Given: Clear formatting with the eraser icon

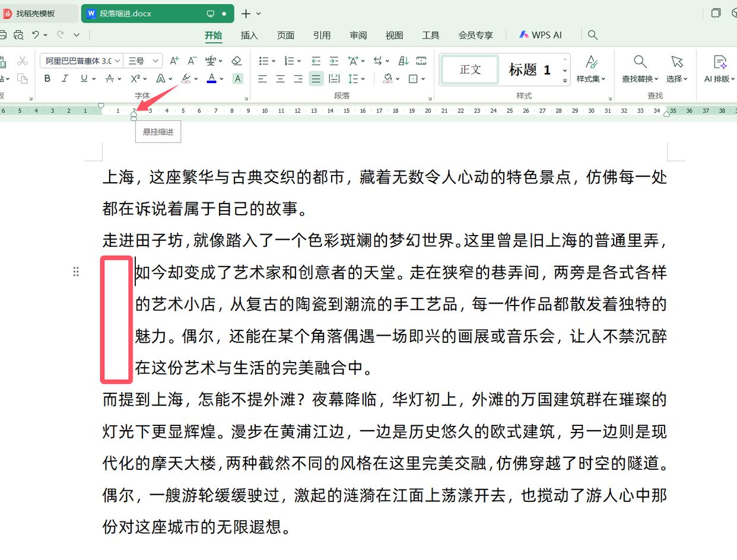Looking at the screenshot, I should 236,61.
